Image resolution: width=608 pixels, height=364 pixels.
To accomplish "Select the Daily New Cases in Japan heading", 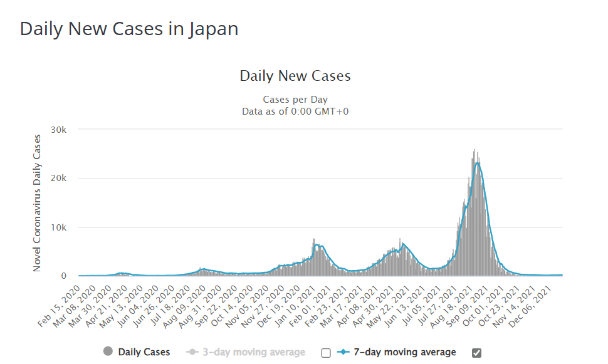I will point(129,29).
